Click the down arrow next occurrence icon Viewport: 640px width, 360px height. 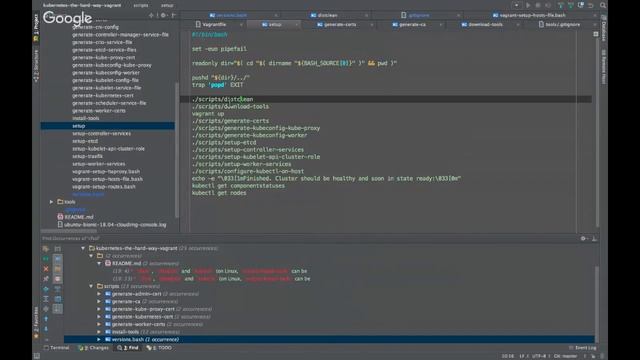tap(46, 329)
